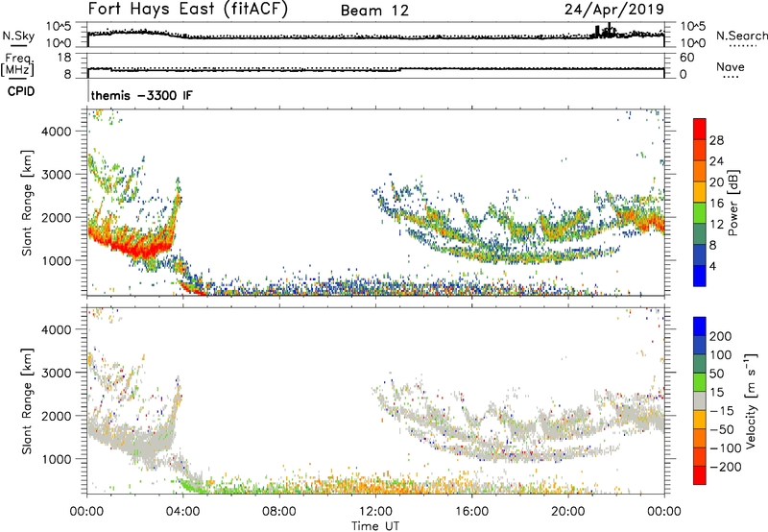Viewport: 768px width, 532px height.
Task: Click the '08:00' time tick label
Action: coord(279,512)
